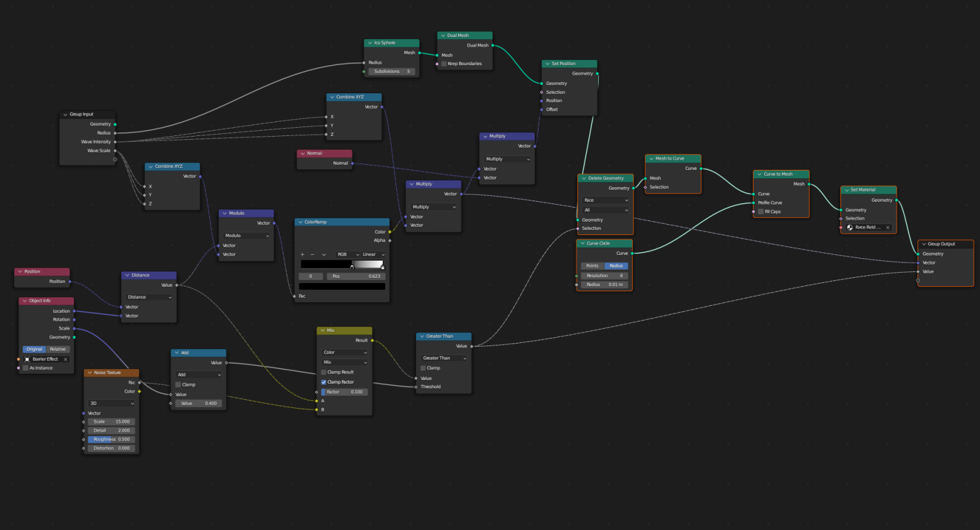Click Mix node Result output socket

[x=372, y=340]
